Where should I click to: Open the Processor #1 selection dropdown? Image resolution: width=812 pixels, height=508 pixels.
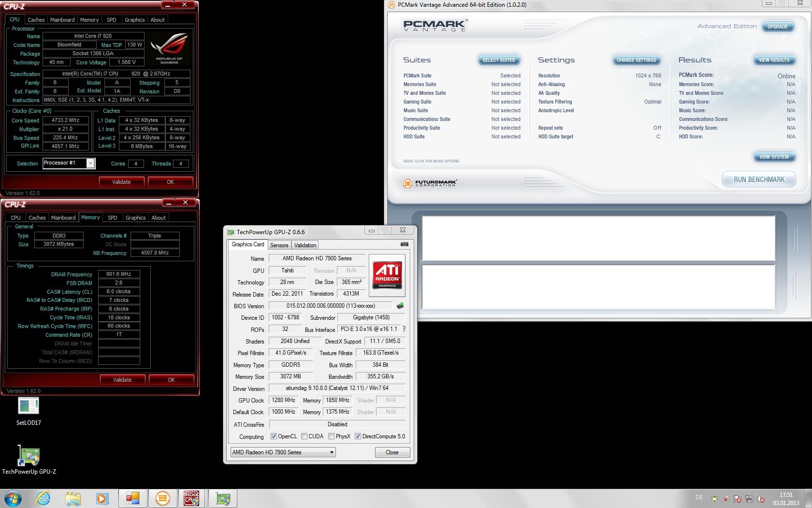[x=69, y=163]
